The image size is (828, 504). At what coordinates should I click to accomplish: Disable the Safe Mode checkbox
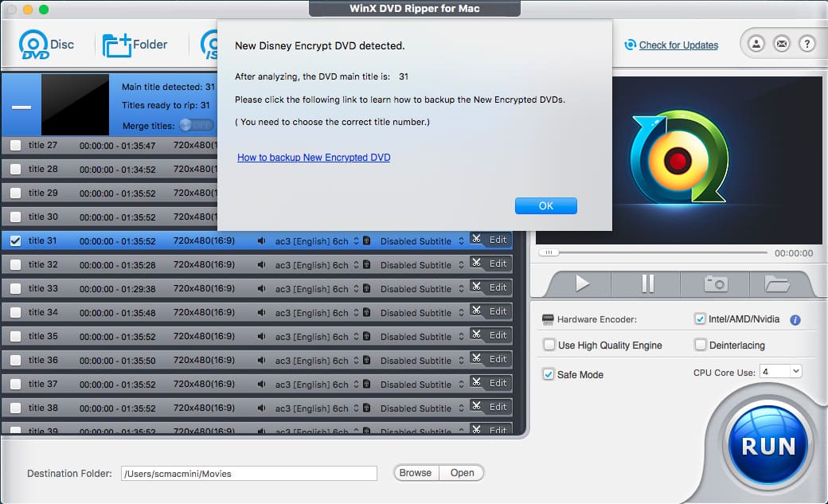(x=548, y=374)
